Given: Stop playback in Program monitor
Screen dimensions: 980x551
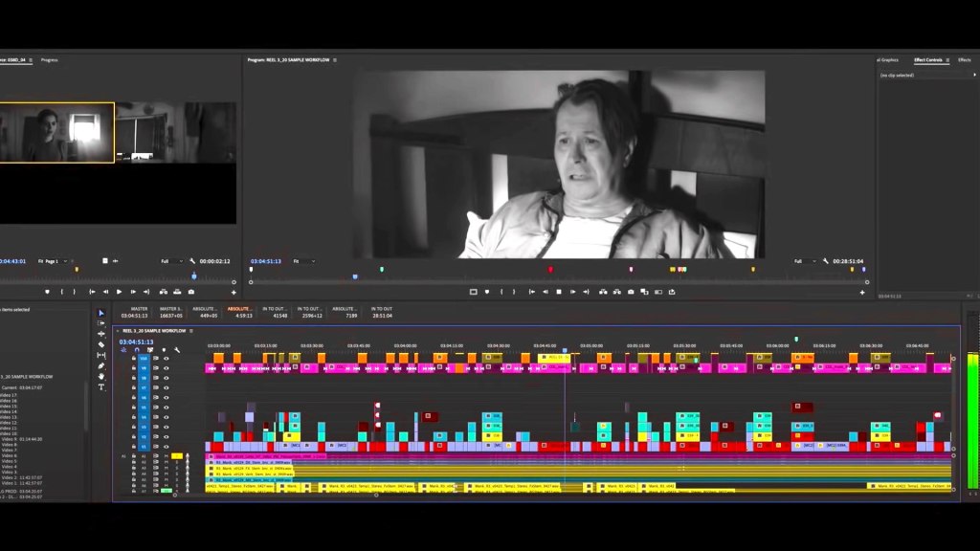Looking at the screenshot, I should (x=559, y=292).
